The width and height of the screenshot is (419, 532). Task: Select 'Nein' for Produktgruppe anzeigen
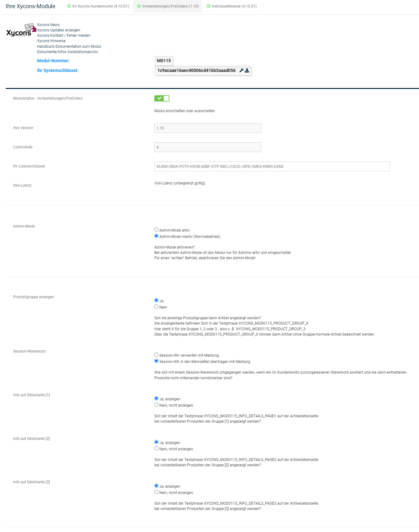[156, 307]
